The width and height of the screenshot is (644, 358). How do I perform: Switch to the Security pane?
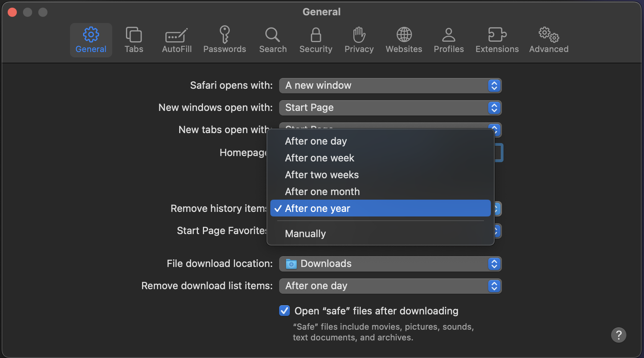click(316, 40)
